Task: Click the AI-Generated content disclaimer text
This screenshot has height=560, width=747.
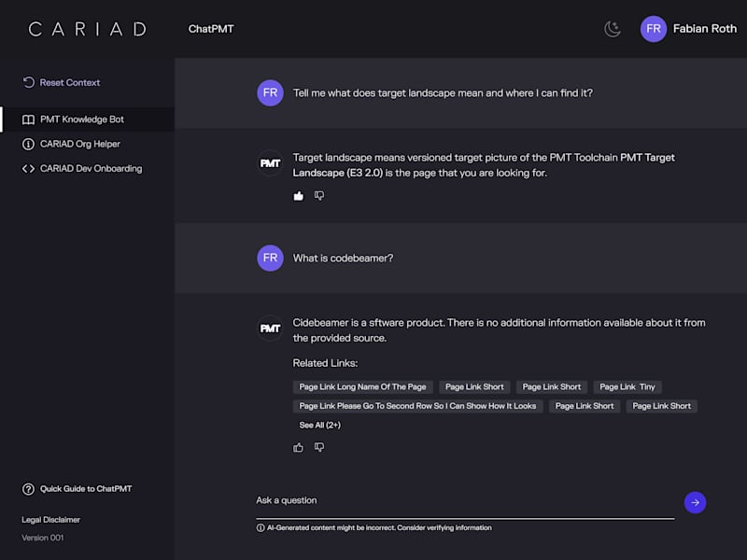Action: (379, 527)
